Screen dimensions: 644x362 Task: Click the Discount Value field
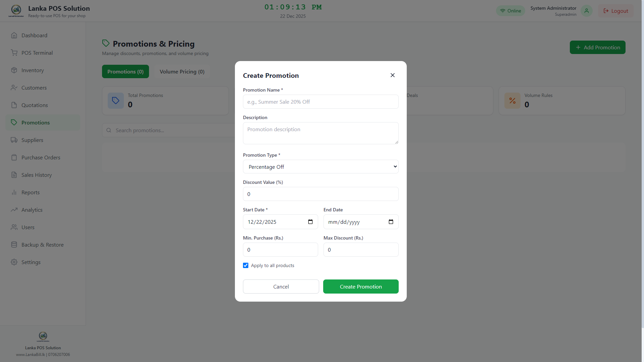[320, 194]
